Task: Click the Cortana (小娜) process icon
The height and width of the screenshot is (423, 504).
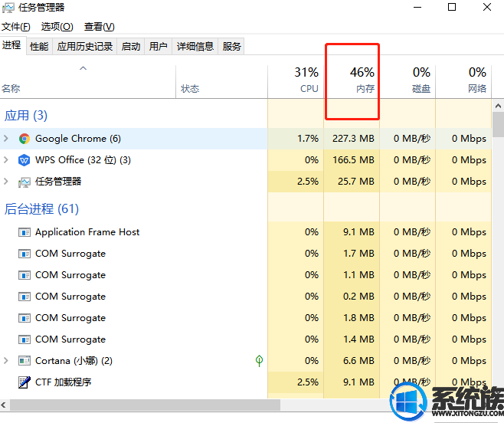Action: pyautogui.click(x=25, y=361)
